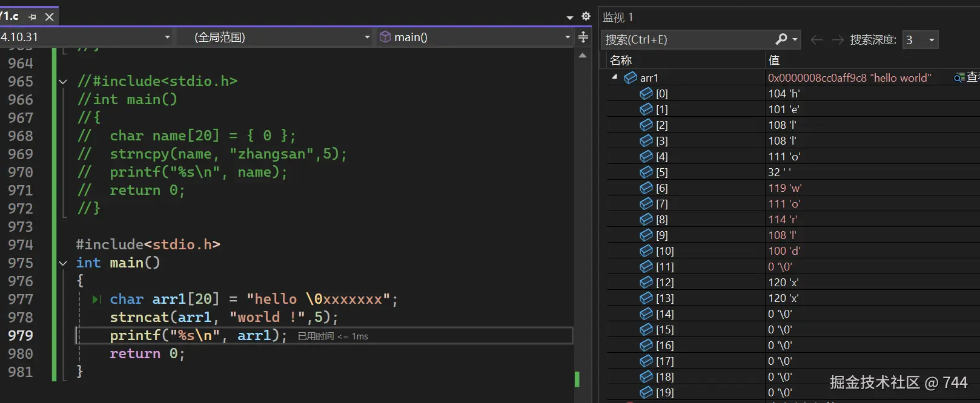This screenshot has height=403, width=980.
Task: Click the split editor window icon
Action: [583, 38]
